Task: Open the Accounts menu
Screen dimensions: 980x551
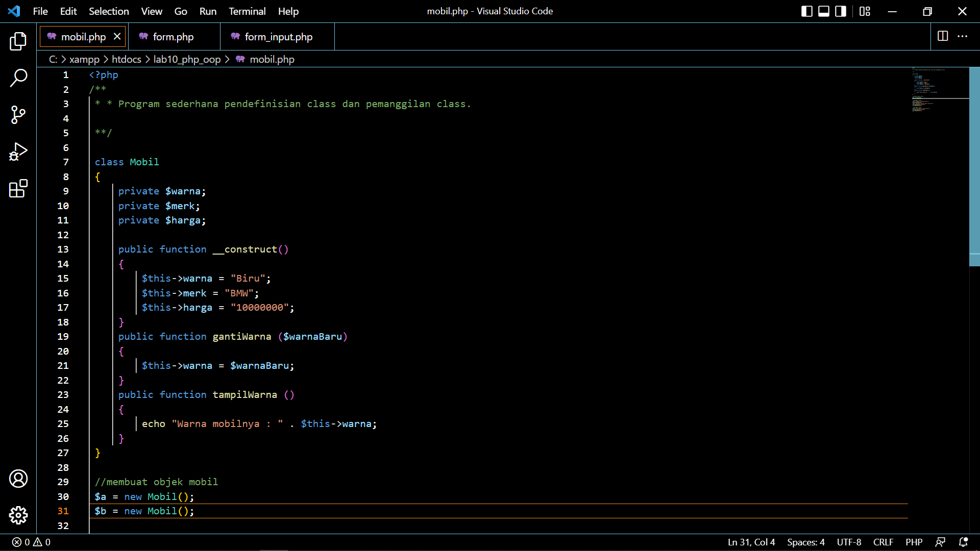Action: [x=18, y=479]
